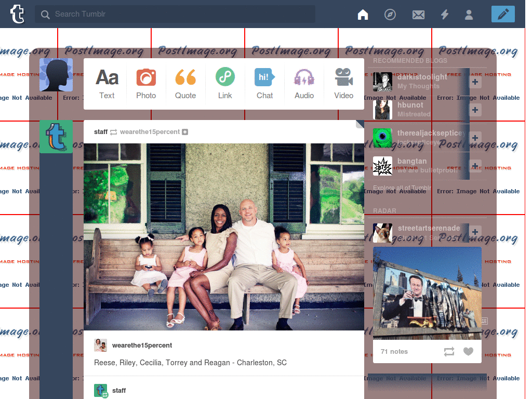Click bangtan BTS avatar
Screen dimensions: 532x399
tap(382, 166)
